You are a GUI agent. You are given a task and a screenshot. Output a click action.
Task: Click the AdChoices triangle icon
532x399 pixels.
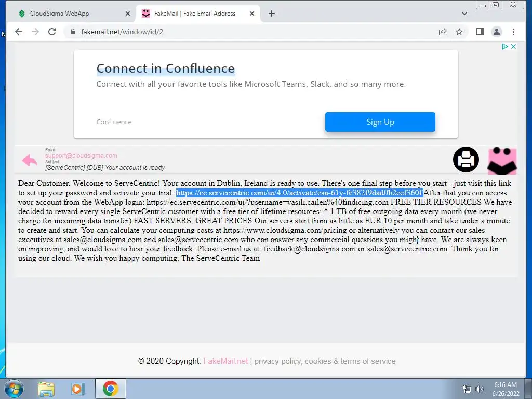tap(505, 46)
